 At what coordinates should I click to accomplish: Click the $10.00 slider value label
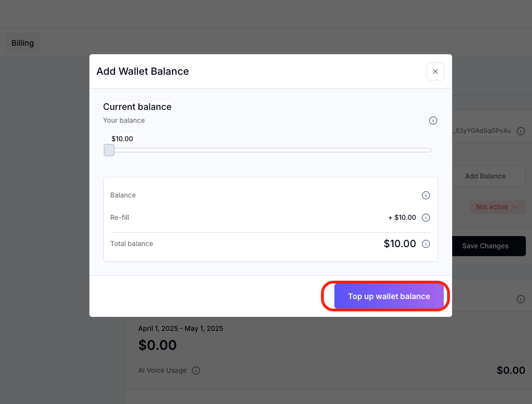click(x=122, y=139)
